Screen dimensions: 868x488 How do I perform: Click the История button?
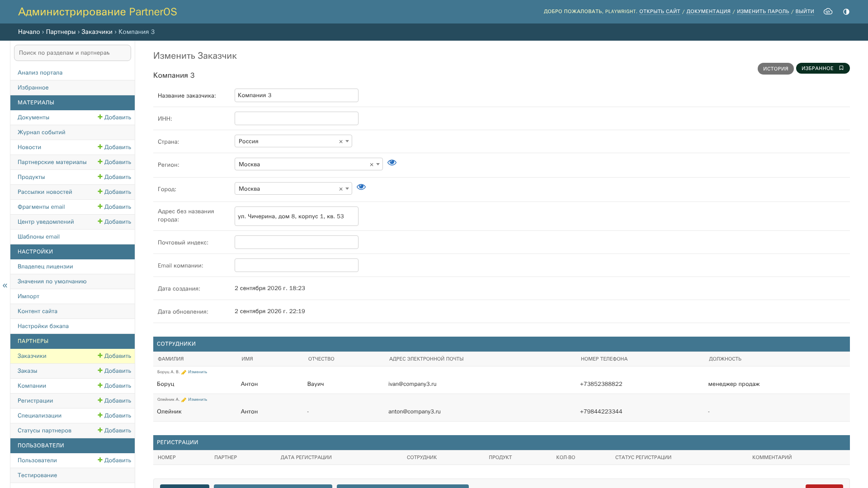click(x=776, y=69)
